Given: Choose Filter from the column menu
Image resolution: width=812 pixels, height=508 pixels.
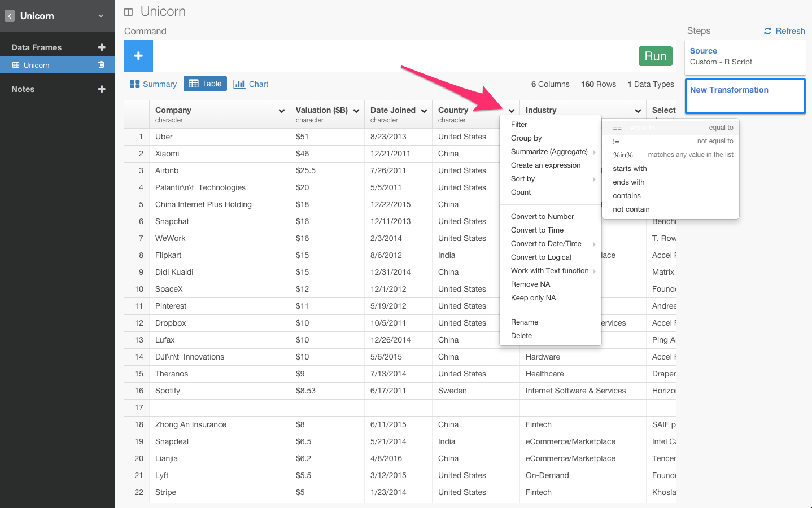Looking at the screenshot, I should tap(551, 125).
